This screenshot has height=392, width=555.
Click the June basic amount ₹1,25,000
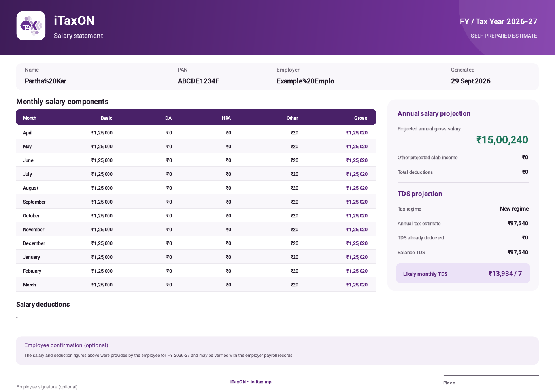pos(102,160)
